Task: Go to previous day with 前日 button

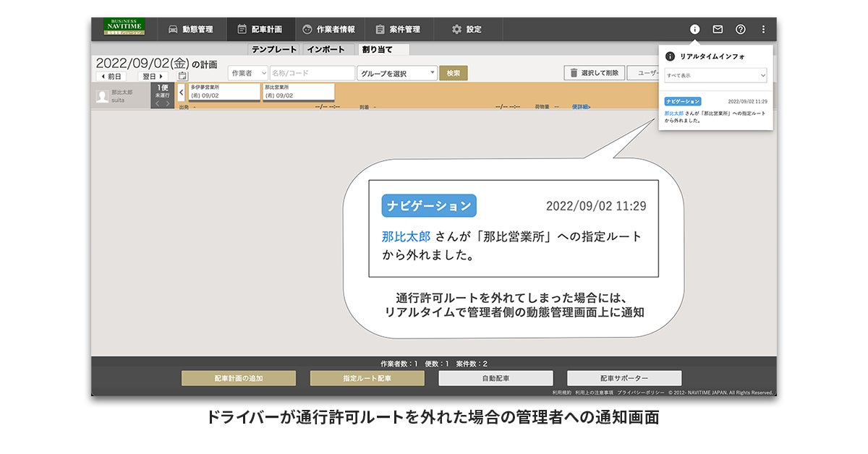Action: pyautogui.click(x=111, y=76)
